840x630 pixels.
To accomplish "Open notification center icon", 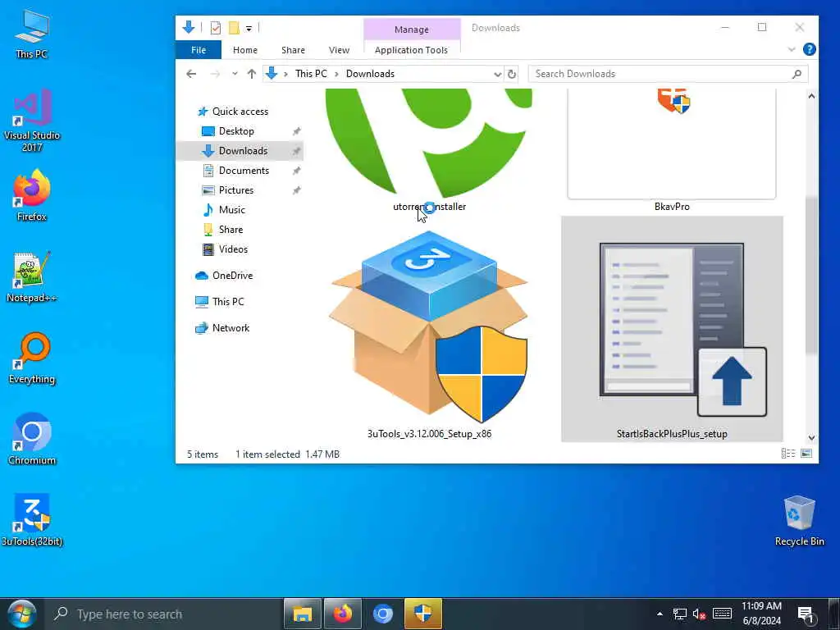I will (806, 614).
